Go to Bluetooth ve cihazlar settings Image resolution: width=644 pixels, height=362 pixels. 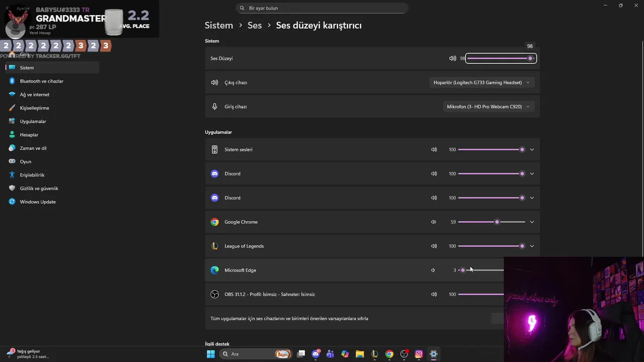(41, 81)
